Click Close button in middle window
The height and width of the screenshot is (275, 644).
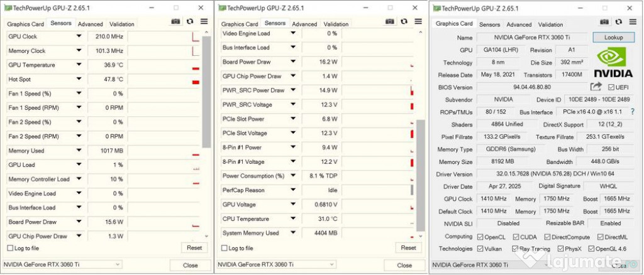(x=404, y=265)
